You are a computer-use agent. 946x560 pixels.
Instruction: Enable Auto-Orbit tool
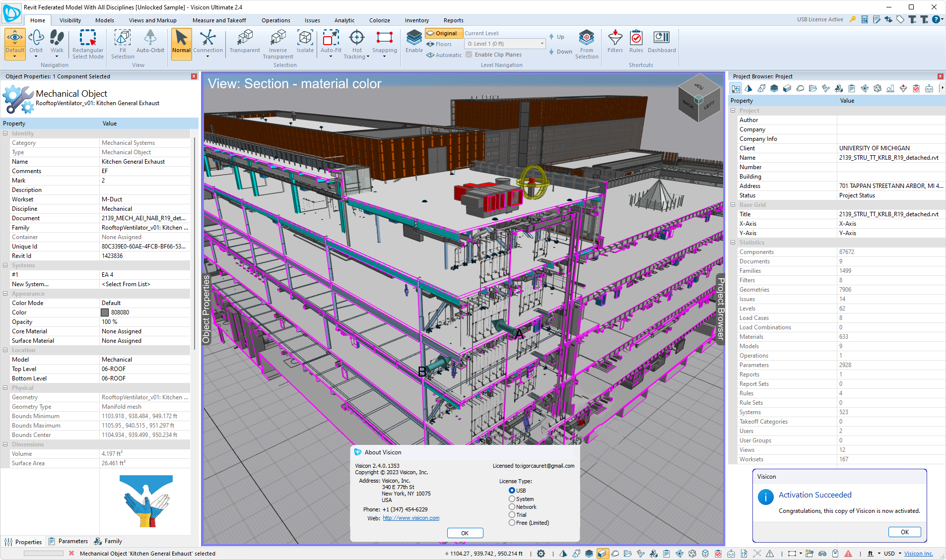(x=150, y=41)
